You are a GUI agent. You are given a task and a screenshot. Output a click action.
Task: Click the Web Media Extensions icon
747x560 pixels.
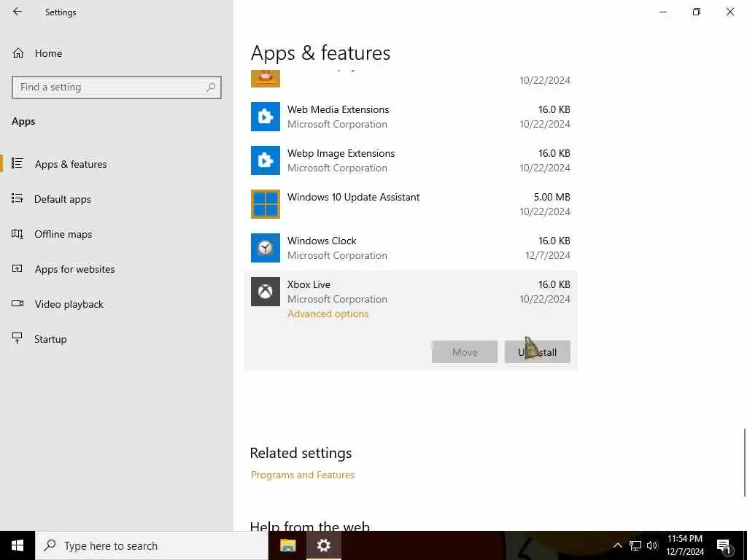(266, 117)
